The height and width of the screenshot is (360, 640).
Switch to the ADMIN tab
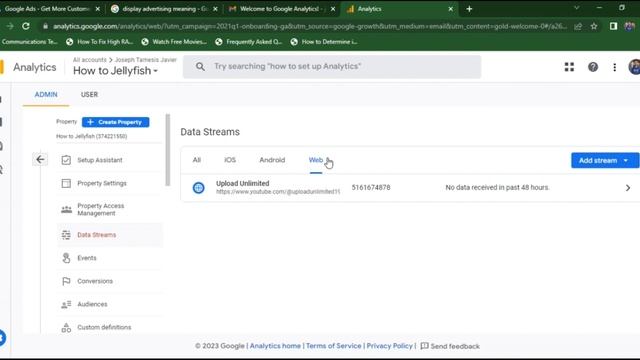[46, 94]
